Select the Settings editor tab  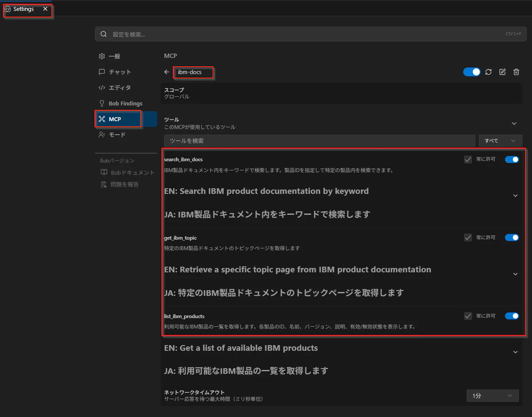[27, 9]
